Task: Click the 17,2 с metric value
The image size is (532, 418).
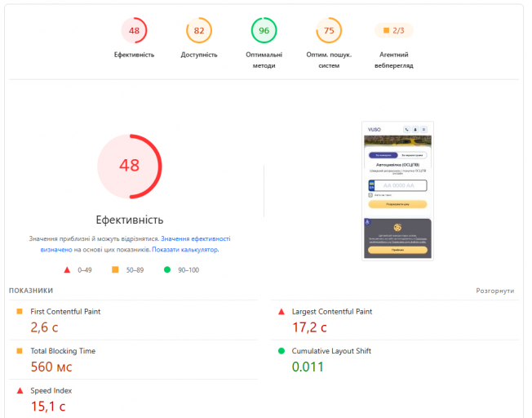Action: click(x=309, y=327)
